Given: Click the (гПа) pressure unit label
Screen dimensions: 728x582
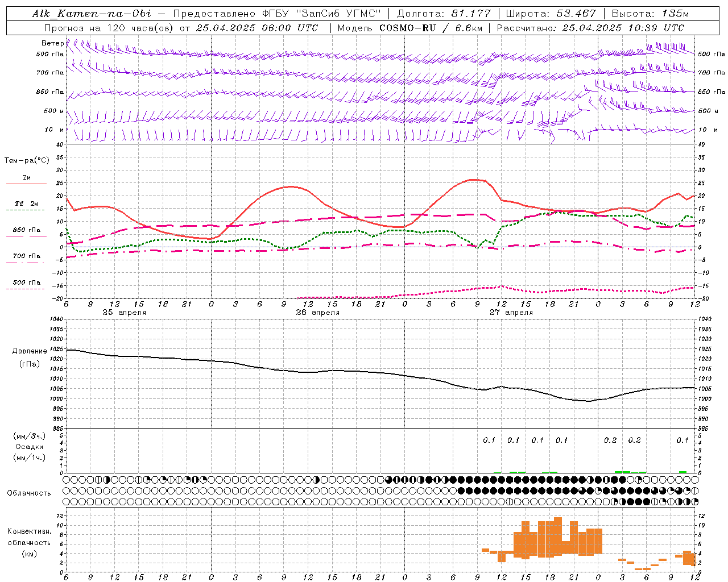Looking at the screenshot, I should [x=30, y=364].
